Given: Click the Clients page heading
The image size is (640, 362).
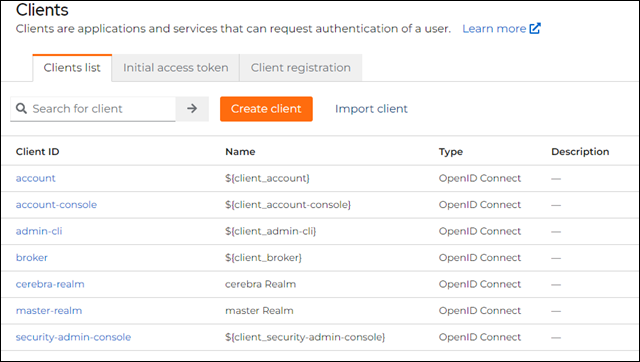Looking at the screenshot, I should tap(42, 9).
